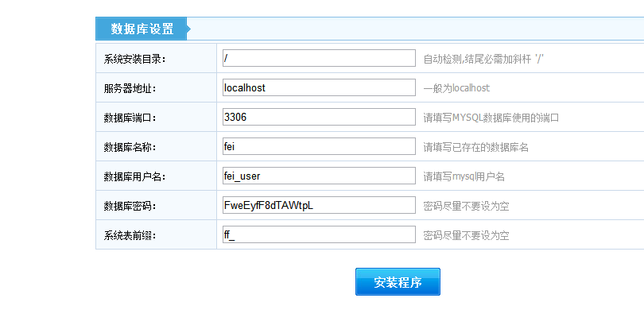The image size is (644, 329).
Task: Click the 数据库用户名 row label
Action: point(134,176)
